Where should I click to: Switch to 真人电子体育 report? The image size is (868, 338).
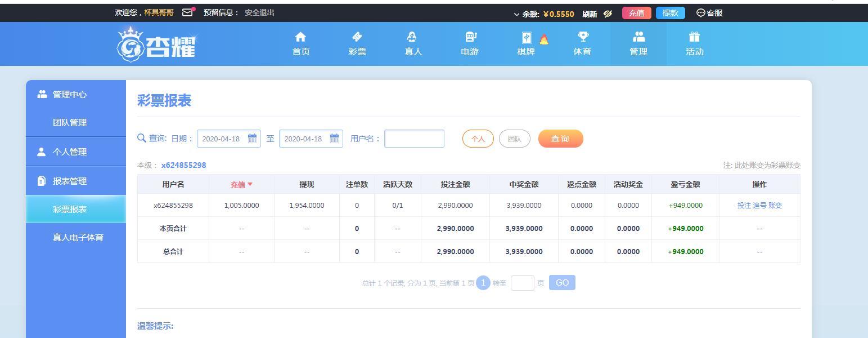point(78,237)
